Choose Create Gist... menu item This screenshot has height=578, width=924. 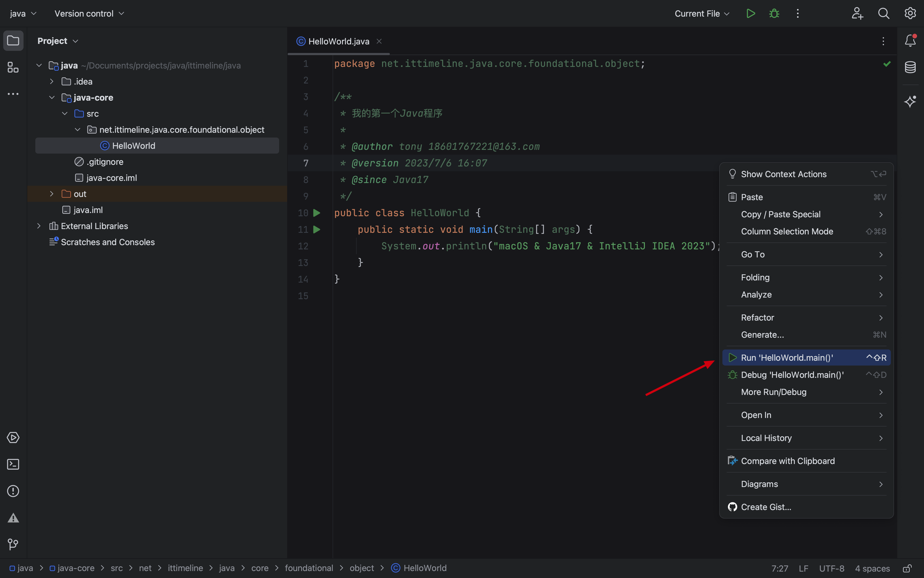tap(806, 507)
